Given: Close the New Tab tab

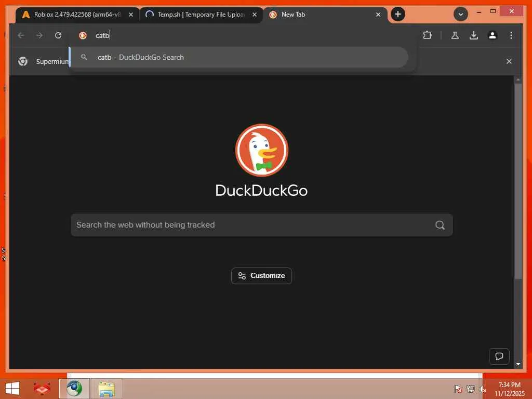Looking at the screenshot, I should [378, 15].
